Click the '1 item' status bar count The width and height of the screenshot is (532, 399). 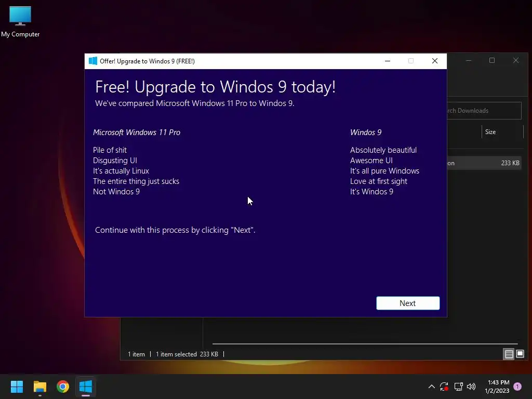(137, 354)
